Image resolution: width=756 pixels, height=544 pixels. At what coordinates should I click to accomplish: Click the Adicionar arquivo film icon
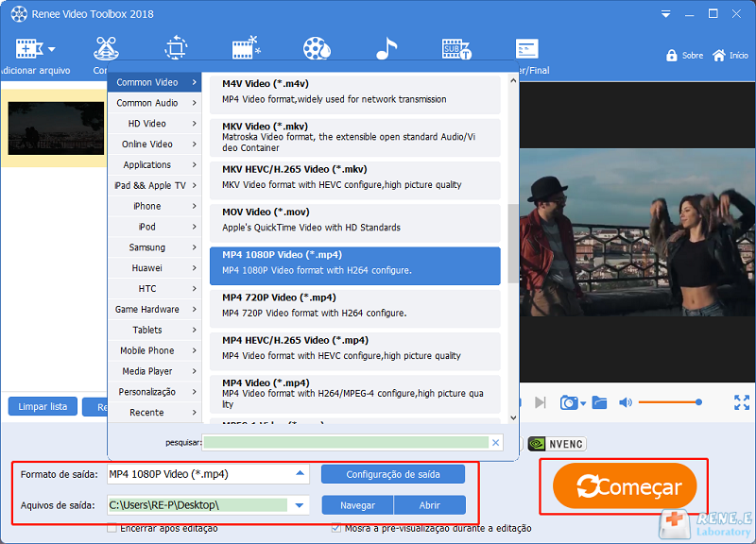click(x=29, y=49)
